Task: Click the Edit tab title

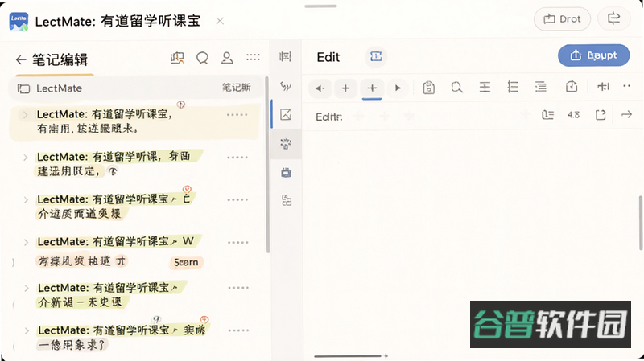Action: (x=328, y=57)
